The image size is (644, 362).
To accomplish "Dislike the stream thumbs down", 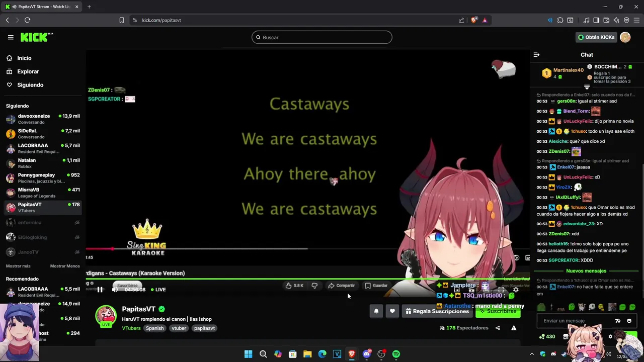I will (314, 286).
